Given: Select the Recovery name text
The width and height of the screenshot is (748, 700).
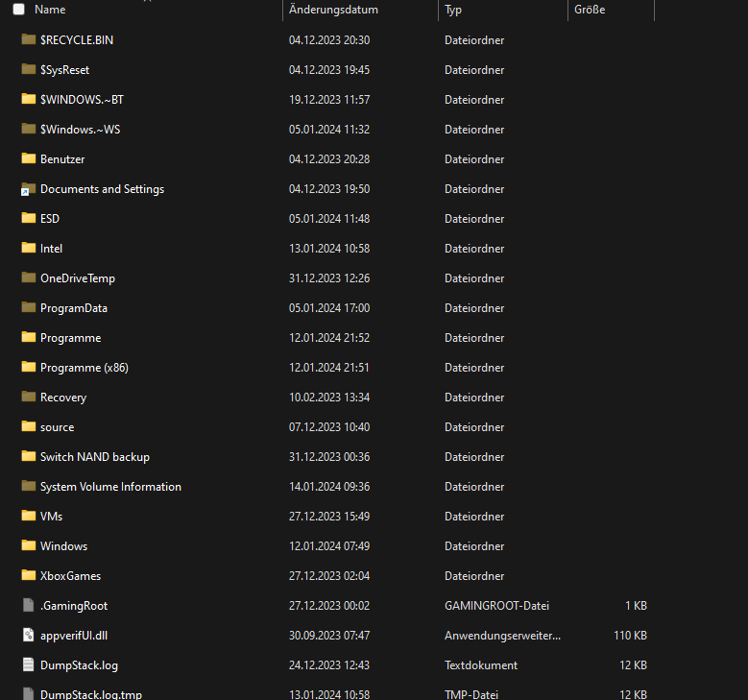Looking at the screenshot, I should [63, 398].
